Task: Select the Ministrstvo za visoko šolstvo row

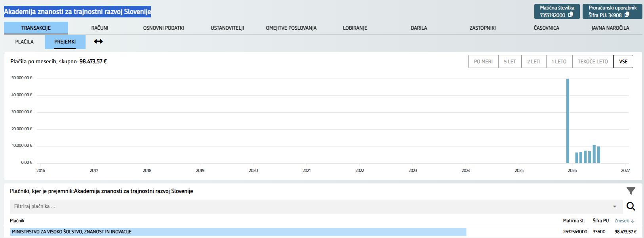Action: tap(323, 232)
